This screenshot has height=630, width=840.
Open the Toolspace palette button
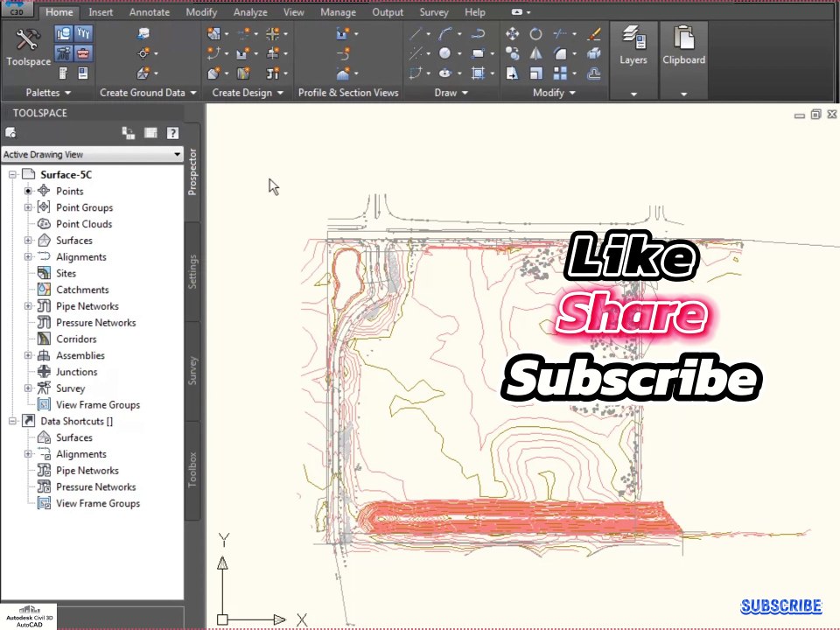click(x=28, y=49)
